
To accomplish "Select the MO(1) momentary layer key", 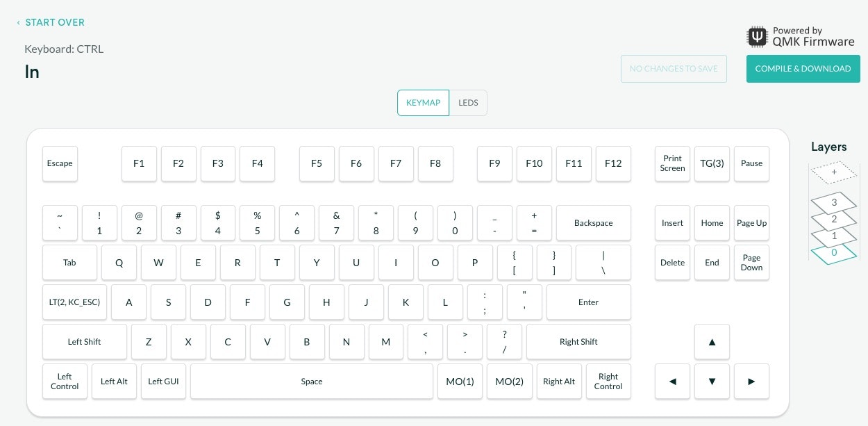I will pos(460,382).
